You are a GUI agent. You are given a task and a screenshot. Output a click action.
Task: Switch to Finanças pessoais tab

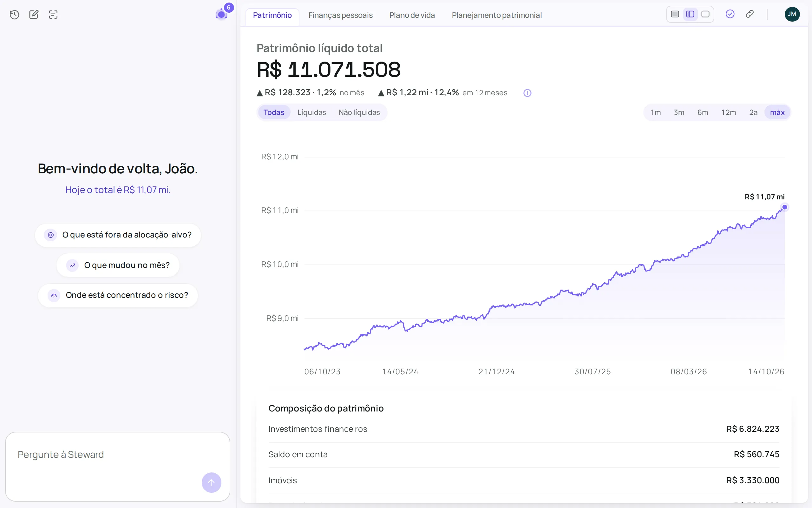(340, 16)
